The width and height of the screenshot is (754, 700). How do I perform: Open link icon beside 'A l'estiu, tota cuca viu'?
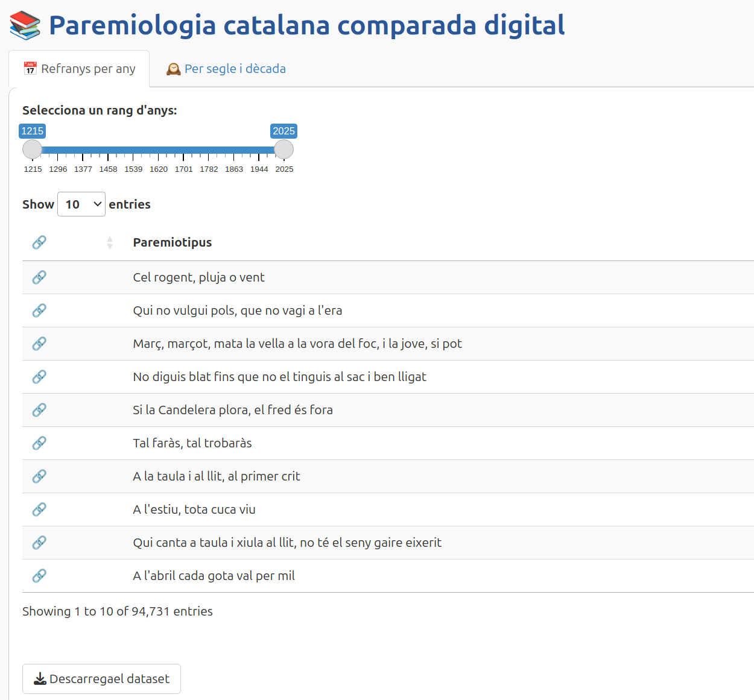(39, 509)
